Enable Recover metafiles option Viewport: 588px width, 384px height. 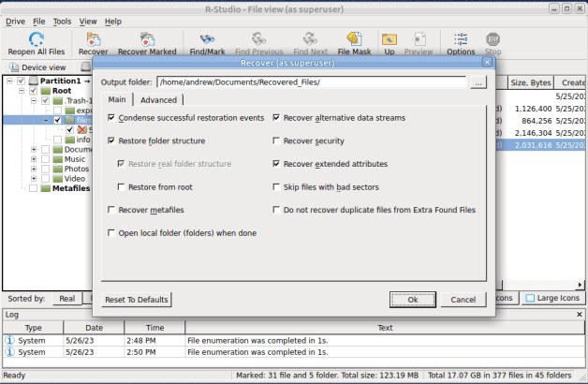click(111, 210)
